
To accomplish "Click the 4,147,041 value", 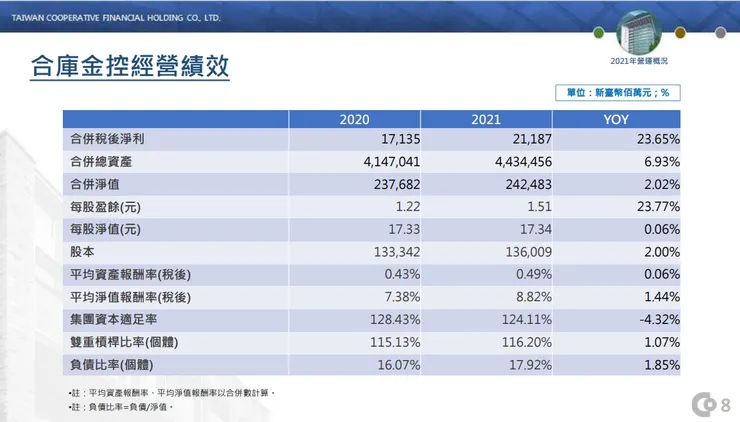I will click(391, 162).
